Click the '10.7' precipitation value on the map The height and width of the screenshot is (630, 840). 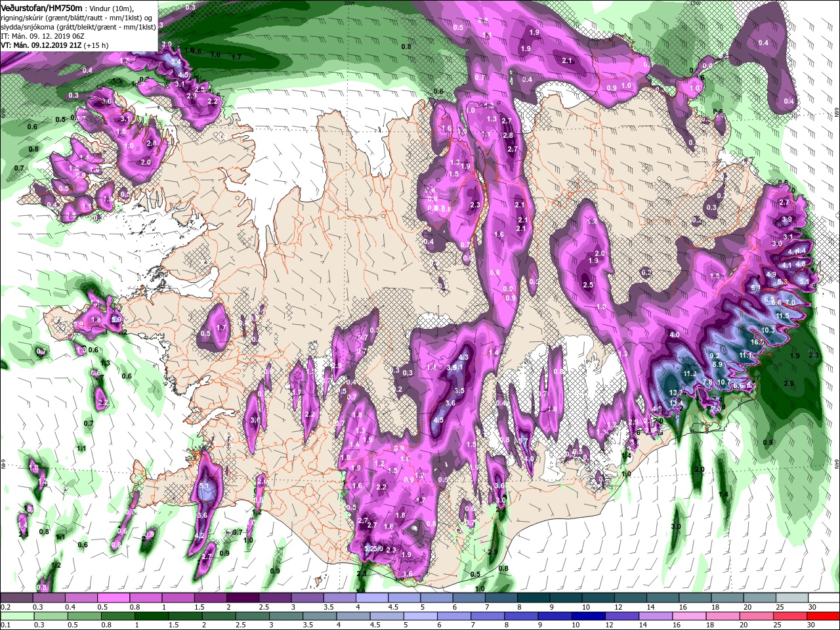tap(724, 382)
